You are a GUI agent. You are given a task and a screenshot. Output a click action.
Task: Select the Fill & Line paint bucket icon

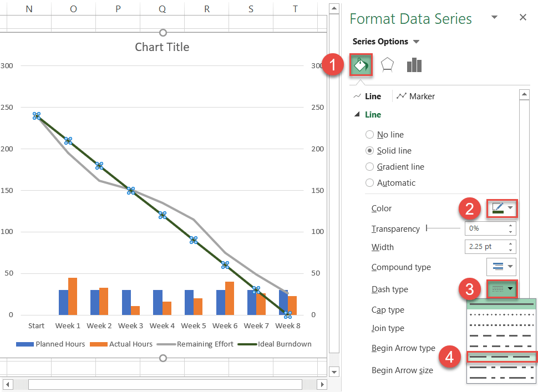pos(361,65)
